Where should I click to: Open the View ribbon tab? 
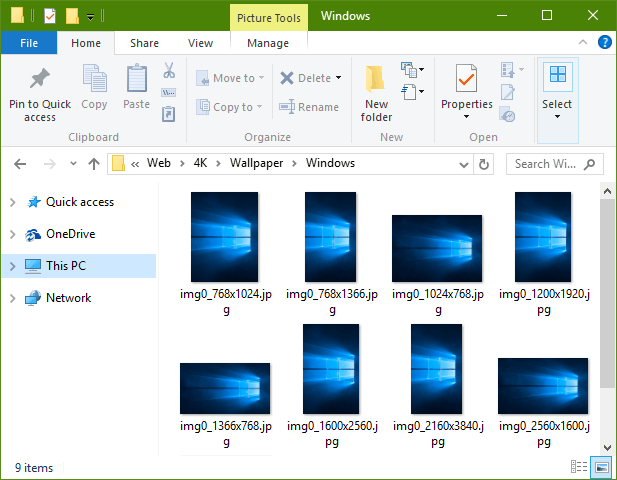[200, 43]
